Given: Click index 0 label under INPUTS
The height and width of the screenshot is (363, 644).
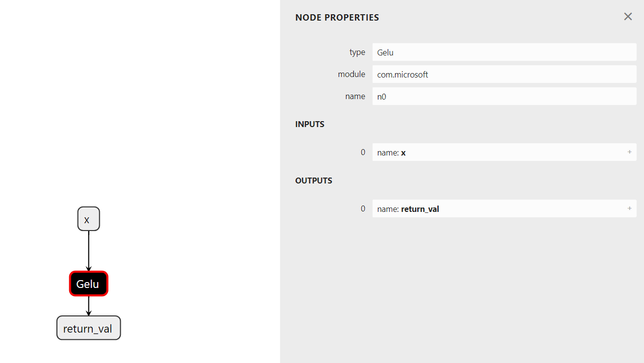Looking at the screenshot, I should coord(363,153).
